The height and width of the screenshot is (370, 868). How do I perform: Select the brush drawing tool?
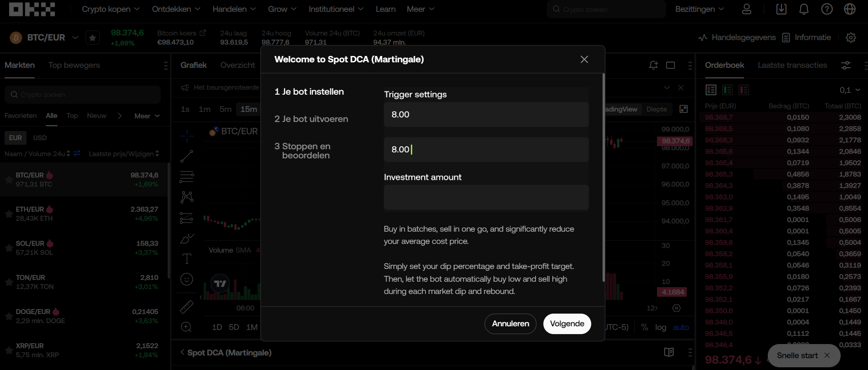(x=187, y=238)
